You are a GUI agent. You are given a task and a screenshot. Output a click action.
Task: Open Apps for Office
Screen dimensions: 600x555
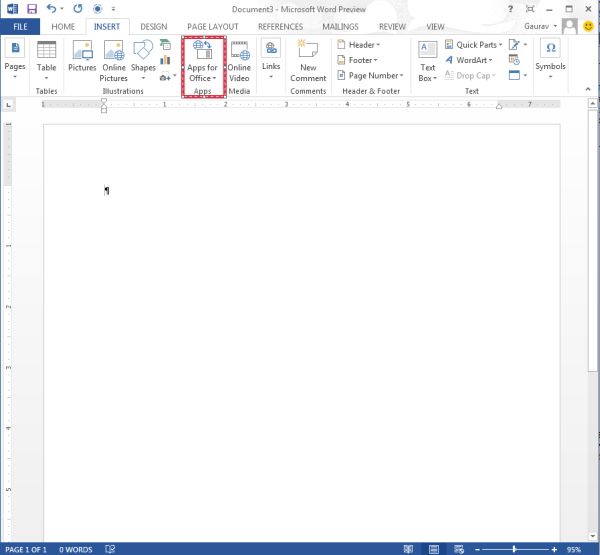tap(202, 61)
